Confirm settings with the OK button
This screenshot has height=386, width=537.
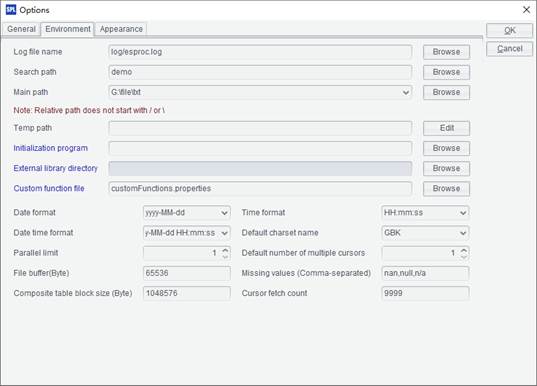tap(510, 30)
